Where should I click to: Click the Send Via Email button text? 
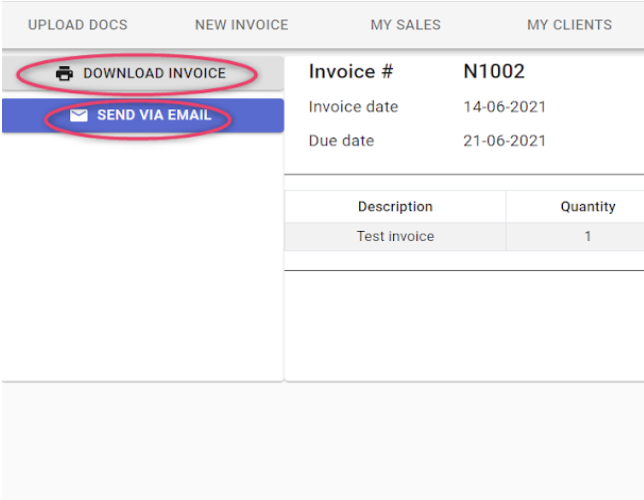point(154,115)
